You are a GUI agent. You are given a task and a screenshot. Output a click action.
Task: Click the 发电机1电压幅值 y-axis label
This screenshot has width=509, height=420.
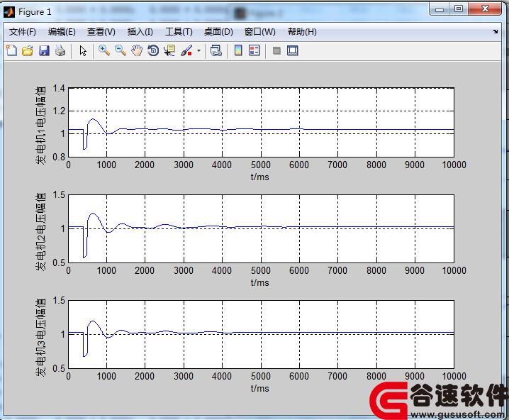click(x=40, y=125)
